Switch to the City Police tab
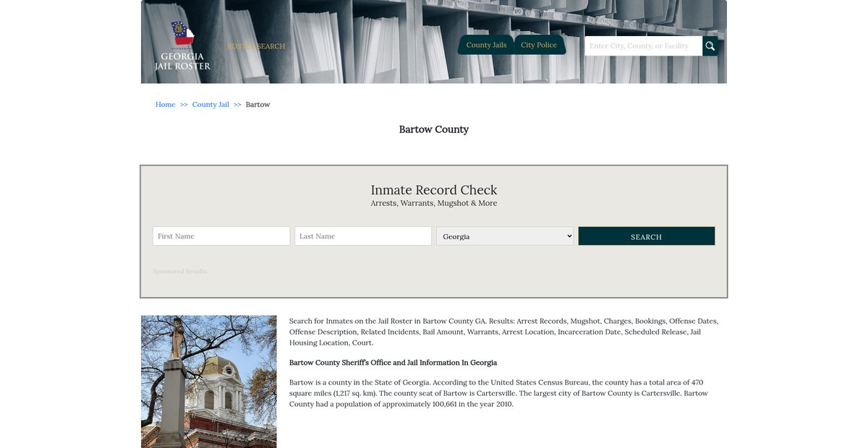868x448 pixels. click(539, 45)
